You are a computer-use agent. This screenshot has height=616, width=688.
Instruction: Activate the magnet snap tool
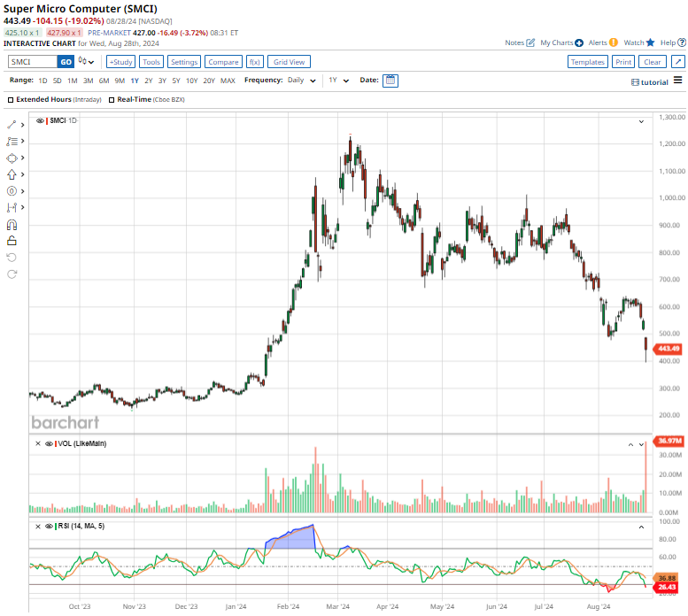point(12,224)
